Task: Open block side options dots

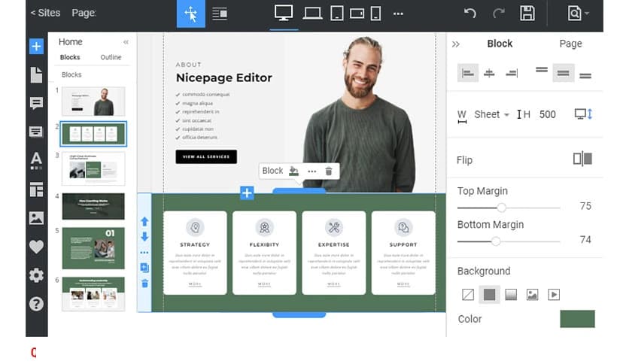Action: click(144, 253)
